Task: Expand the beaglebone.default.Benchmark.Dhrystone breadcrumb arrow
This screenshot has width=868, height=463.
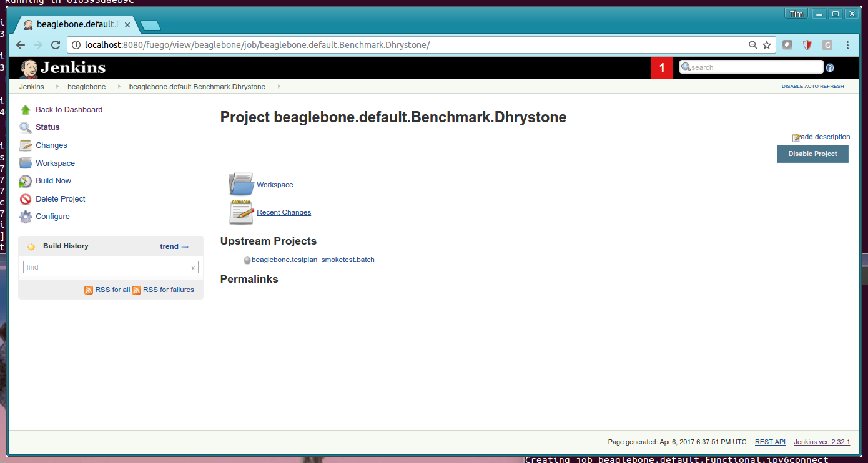Action: click(x=279, y=87)
